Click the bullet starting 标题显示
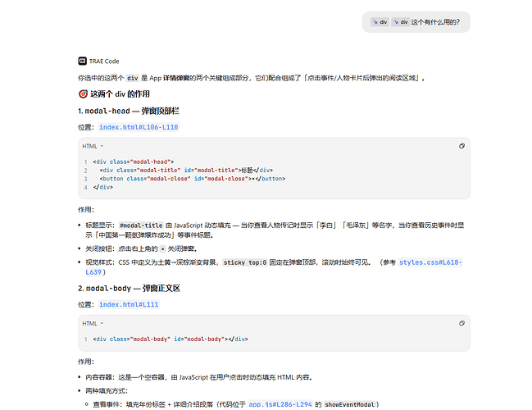 pyautogui.click(x=275, y=230)
